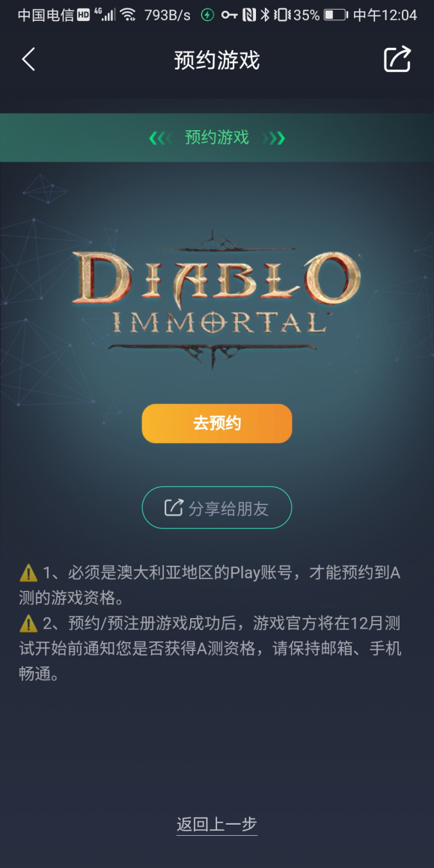This screenshot has width=434, height=868.
Task: Tap the green charging circle status icon
Action: click(207, 15)
